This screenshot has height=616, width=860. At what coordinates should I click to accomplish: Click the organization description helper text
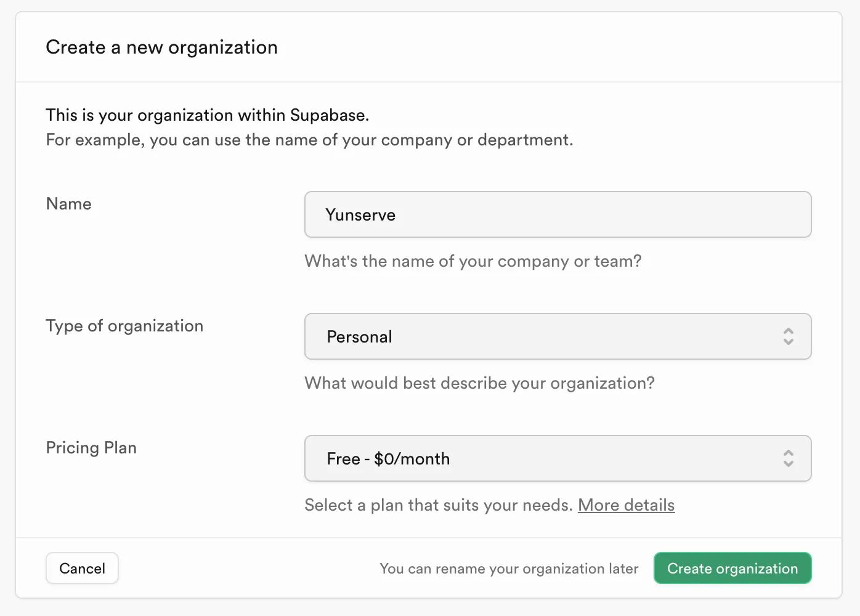pyautogui.click(x=479, y=383)
